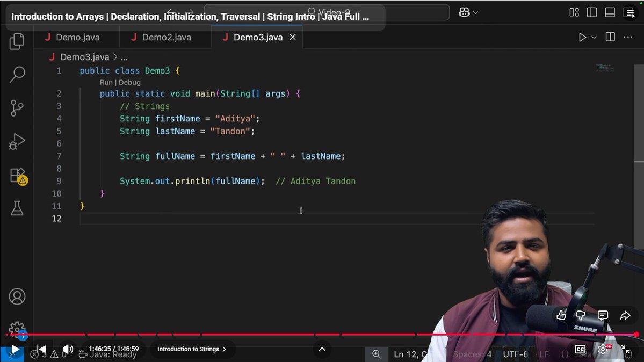Click the Debug code lens above main
The width and height of the screenshot is (644, 362).
129,82
